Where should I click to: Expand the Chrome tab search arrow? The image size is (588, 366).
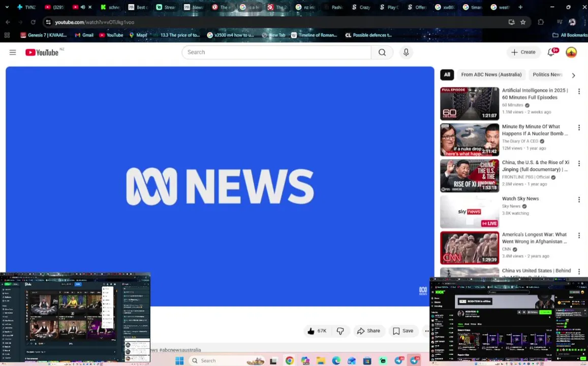7,7
